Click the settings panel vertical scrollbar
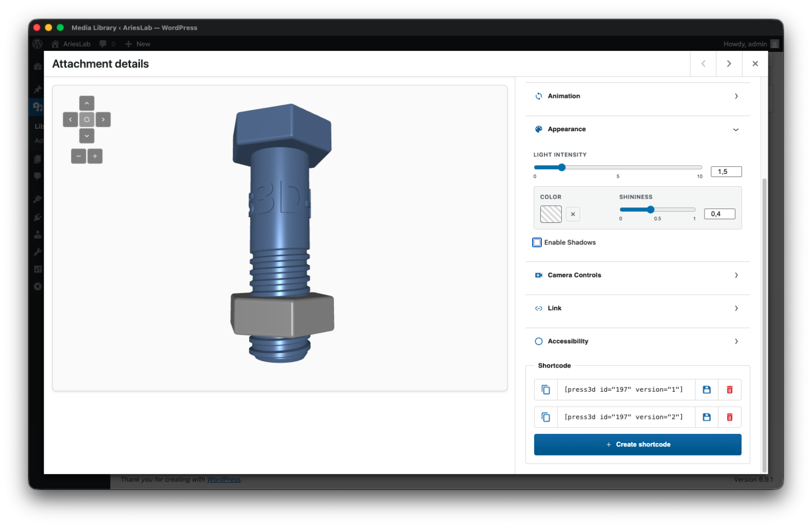 (764, 325)
